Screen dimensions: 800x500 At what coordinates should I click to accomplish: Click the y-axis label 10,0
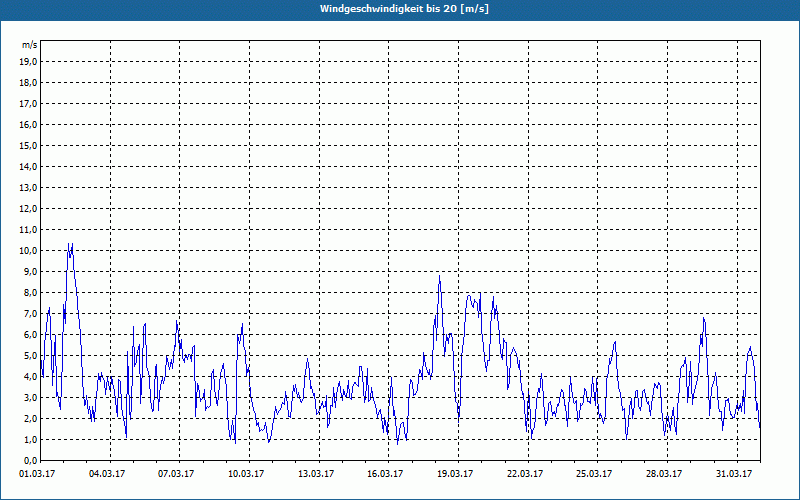28,251
